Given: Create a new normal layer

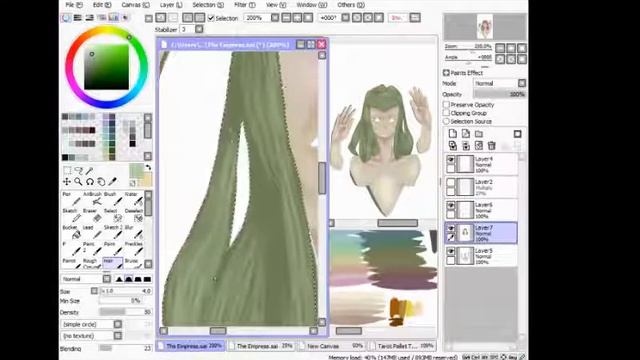Looking at the screenshot, I should pos(453,134).
